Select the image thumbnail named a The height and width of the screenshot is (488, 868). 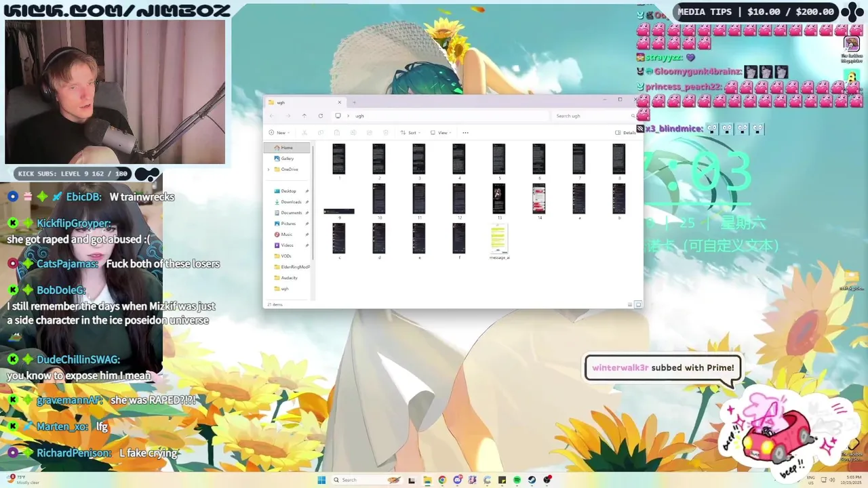click(578, 200)
